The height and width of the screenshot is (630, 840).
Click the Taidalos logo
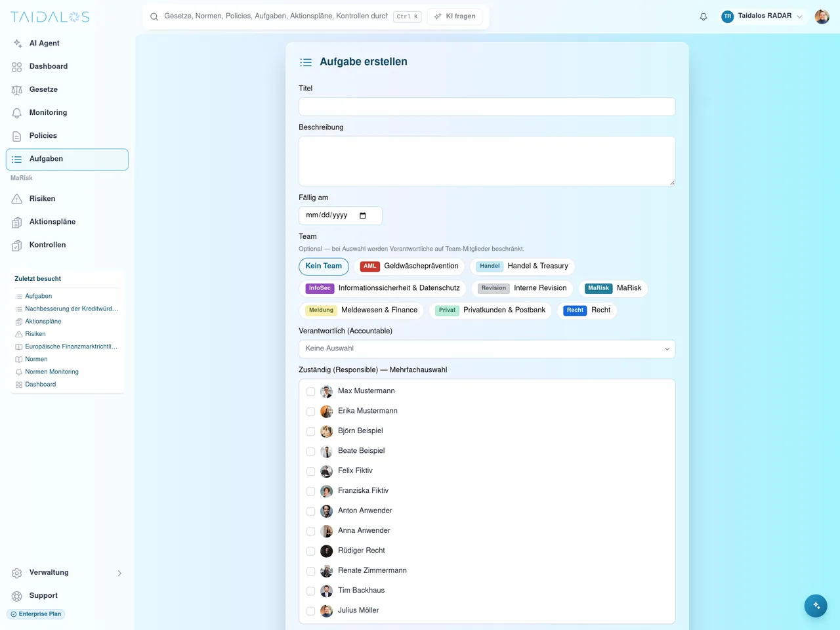pos(50,17)
